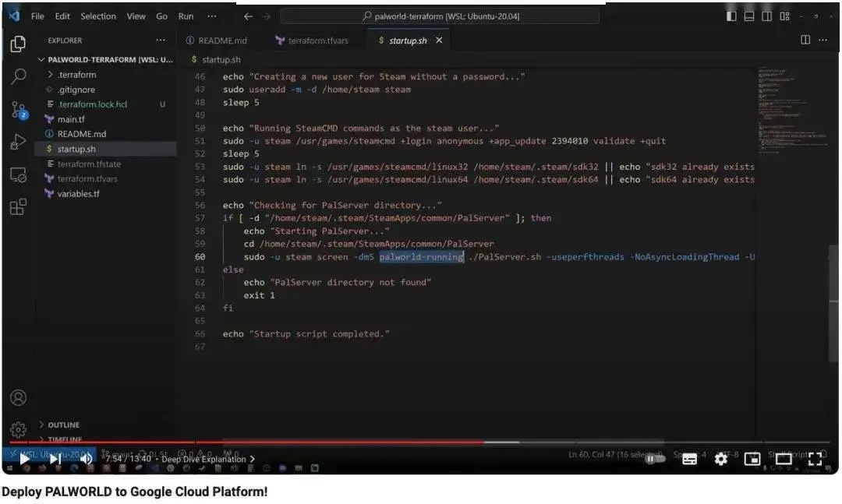The image size is (842, 504).
Task: Open the Edit menu
Action: (x=62, y=16)
